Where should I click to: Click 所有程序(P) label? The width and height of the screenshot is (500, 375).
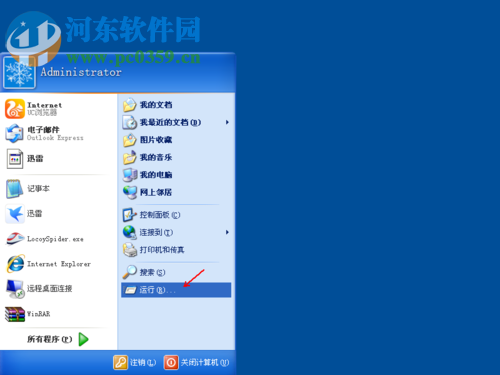pos(50,339)
